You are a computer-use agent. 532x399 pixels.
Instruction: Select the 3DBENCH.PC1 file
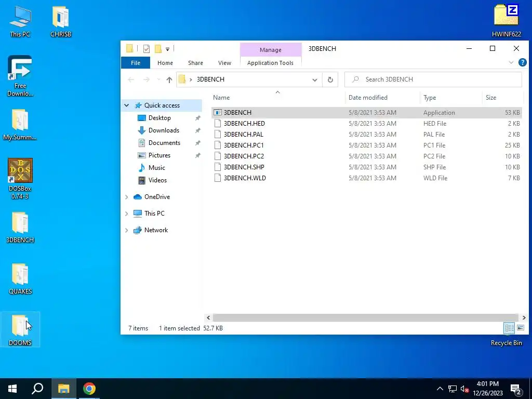tap(366, 145)
